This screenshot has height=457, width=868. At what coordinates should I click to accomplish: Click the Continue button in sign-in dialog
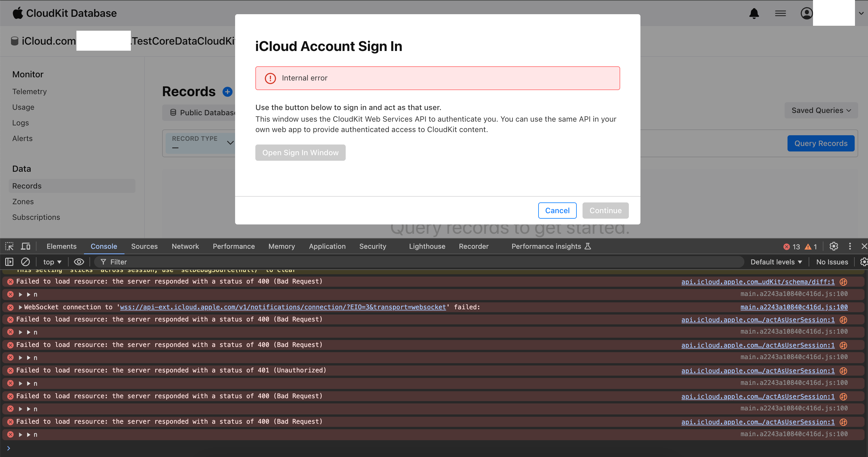tap(605, 210)
